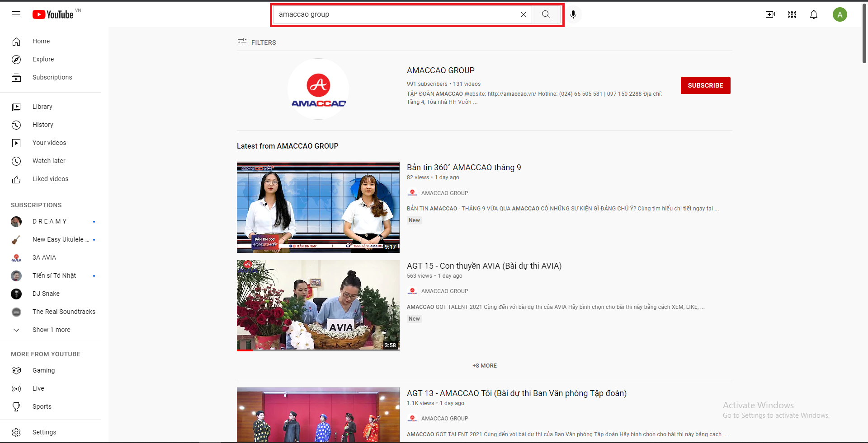Viewport: 868px width, 443px height.
Task: Click the 991 subscribers • 131 videos text
Action: (443, 84)
